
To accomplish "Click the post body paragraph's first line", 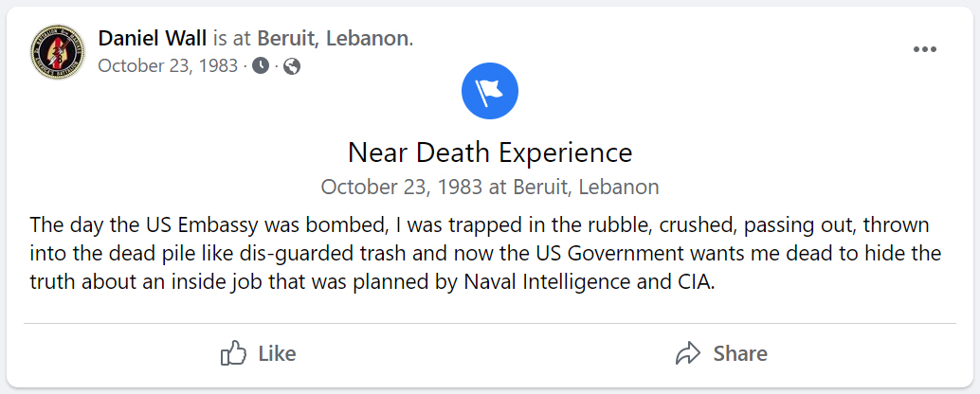I will tap(480, 225).
